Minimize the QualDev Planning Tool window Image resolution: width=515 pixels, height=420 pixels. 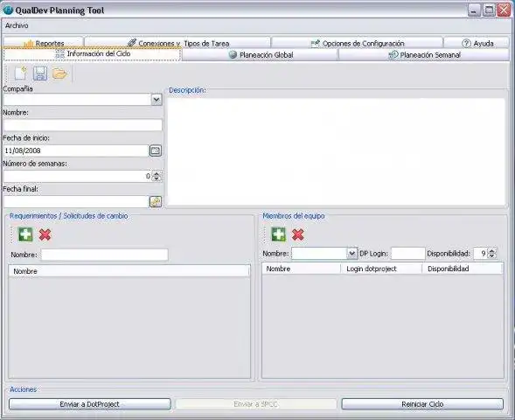(x=474, y=10)
